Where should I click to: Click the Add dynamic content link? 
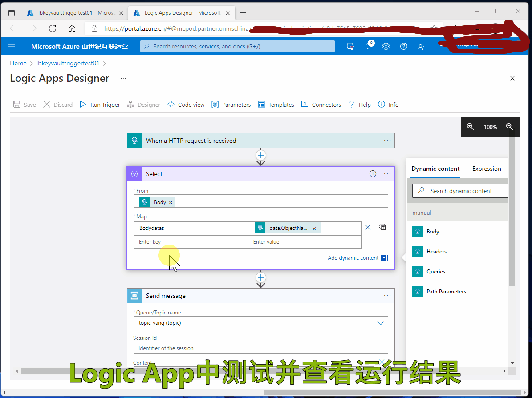pyautogui.click(x=353, y=258)
